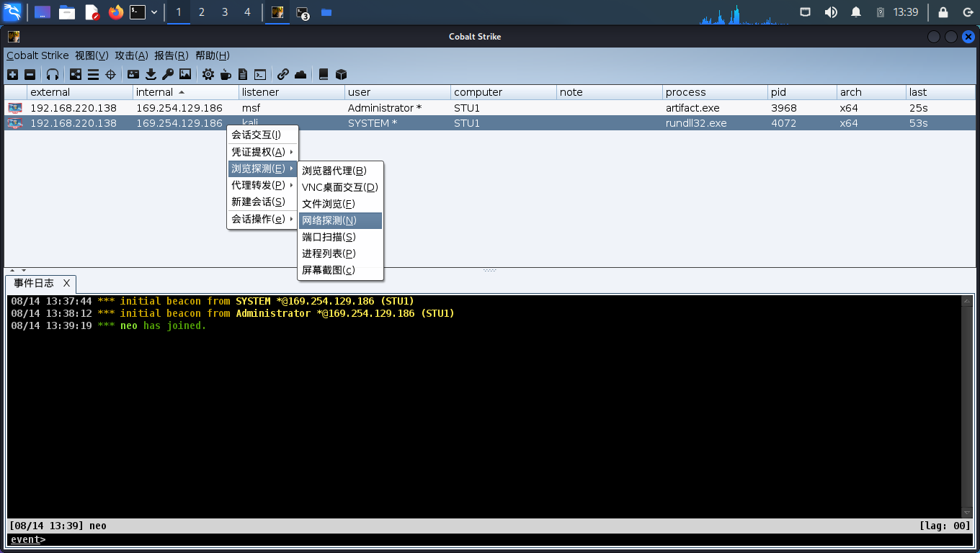This screenshot has height=553, width=980.
Task: Click the cube about toolbar icon
Action: point(342,74)
